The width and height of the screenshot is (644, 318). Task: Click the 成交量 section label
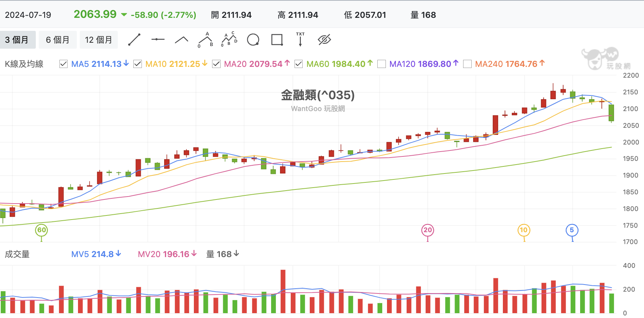click(x=17, y=254)
